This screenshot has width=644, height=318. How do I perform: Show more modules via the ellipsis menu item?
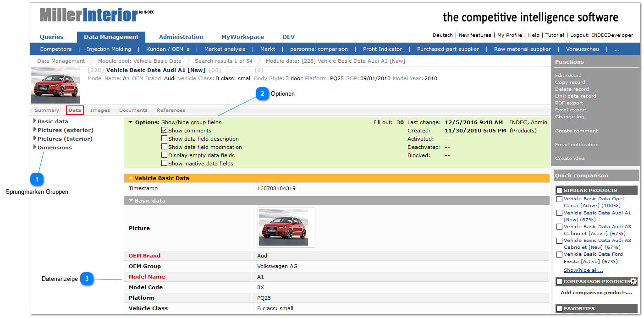point(617,49)
